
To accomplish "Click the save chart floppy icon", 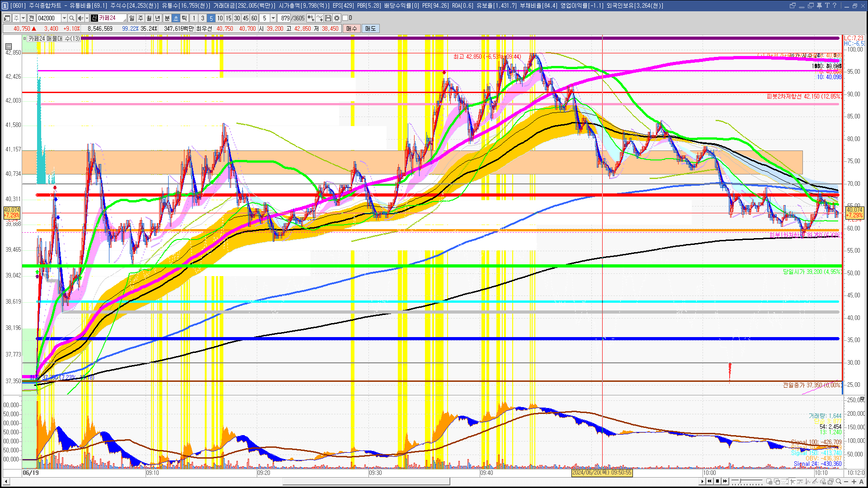I will [x=328, y=18].
